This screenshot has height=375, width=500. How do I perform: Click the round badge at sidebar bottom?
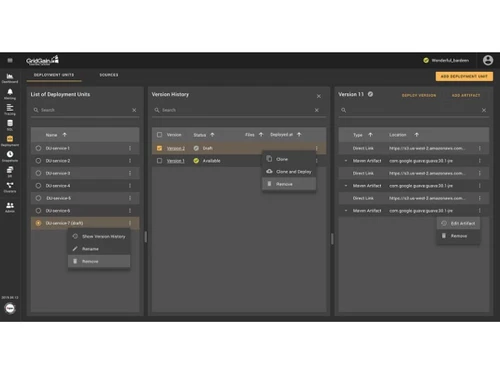click(10, 308)
